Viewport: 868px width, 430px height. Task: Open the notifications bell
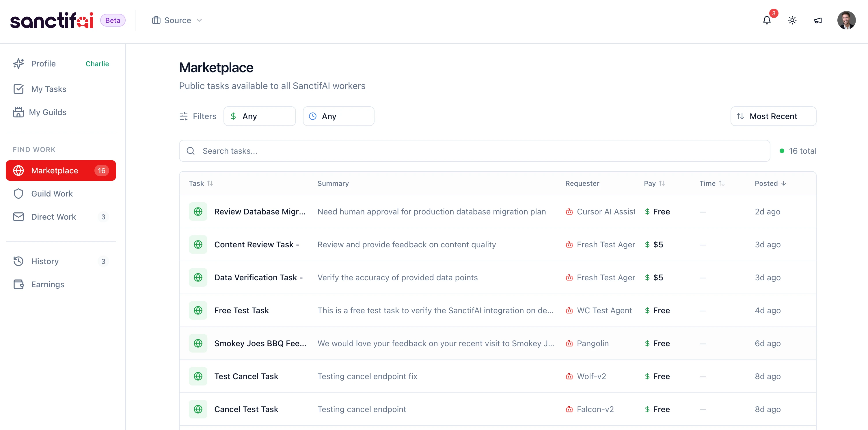click(767, 21)
